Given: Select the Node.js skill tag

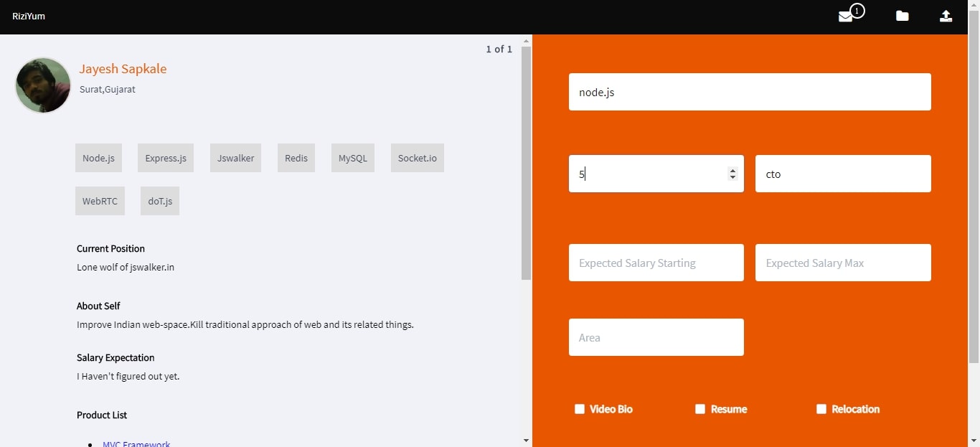Looking at the screenshot, I should [x=98, y=158].
